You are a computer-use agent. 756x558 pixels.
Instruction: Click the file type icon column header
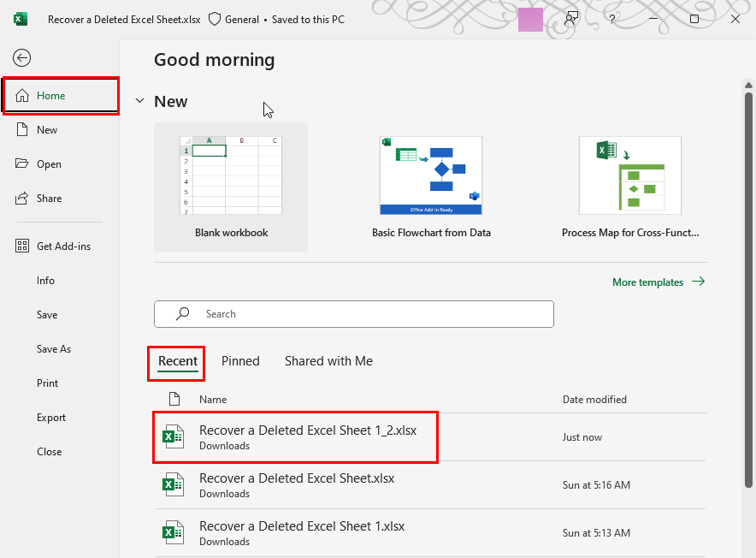(174, 399)
